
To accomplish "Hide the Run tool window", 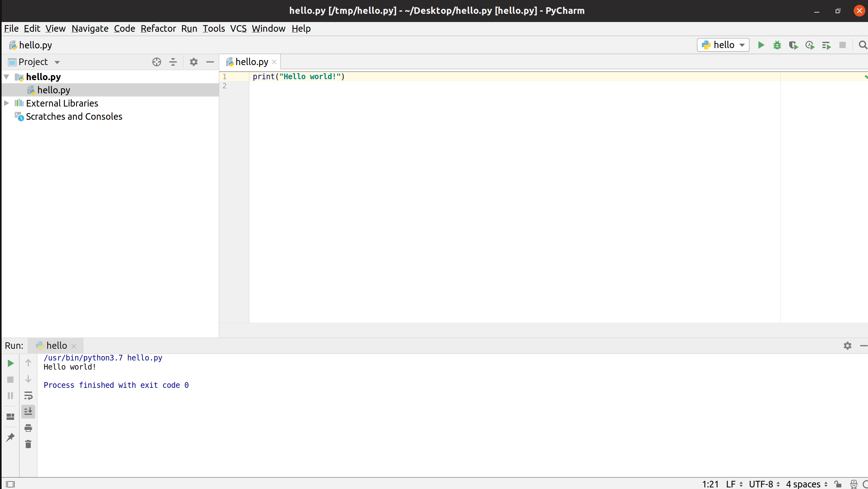I will (x=864, y=346).
